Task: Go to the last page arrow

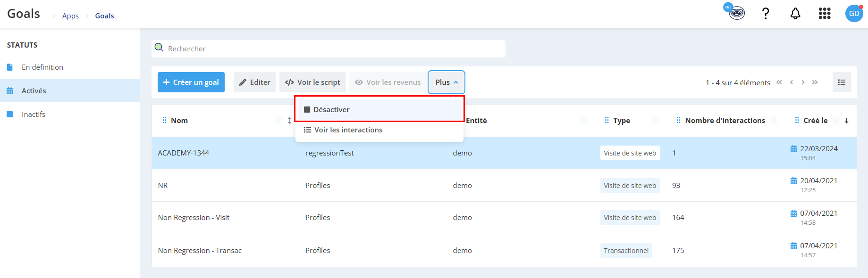Action: point(815,82)
